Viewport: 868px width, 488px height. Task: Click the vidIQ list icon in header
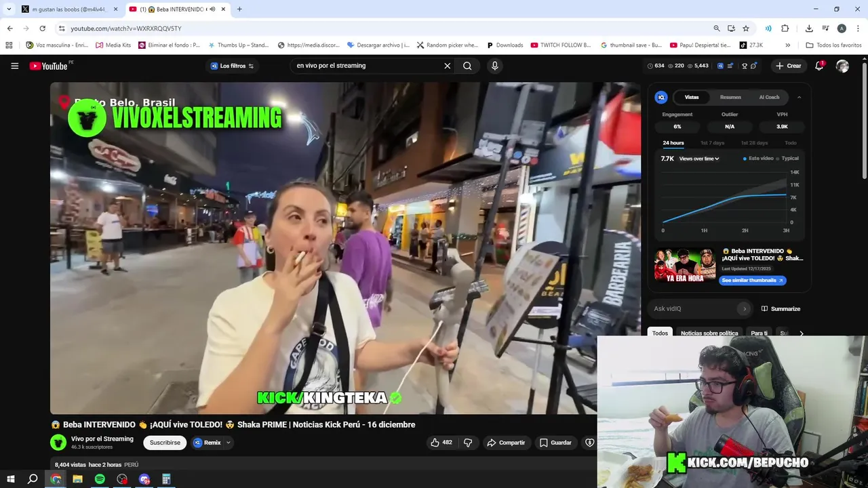[x=730, y=66]
